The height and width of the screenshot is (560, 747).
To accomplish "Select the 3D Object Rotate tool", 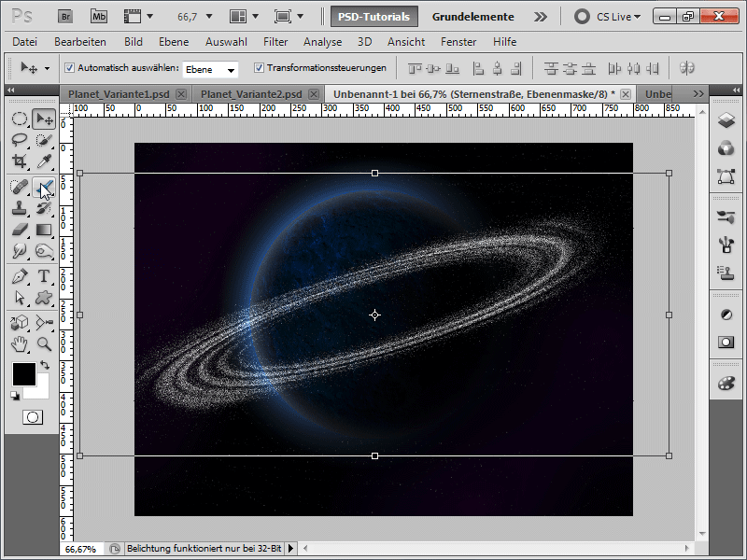I will (20, 322).
